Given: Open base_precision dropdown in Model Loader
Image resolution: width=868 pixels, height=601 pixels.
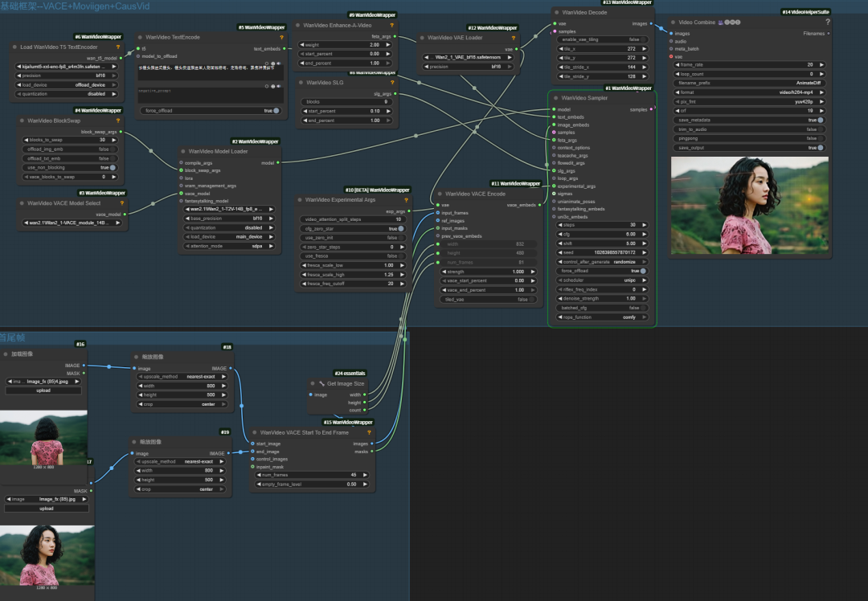Looking at the screenshot, I should pyautogui.click(x=229, y=219).
